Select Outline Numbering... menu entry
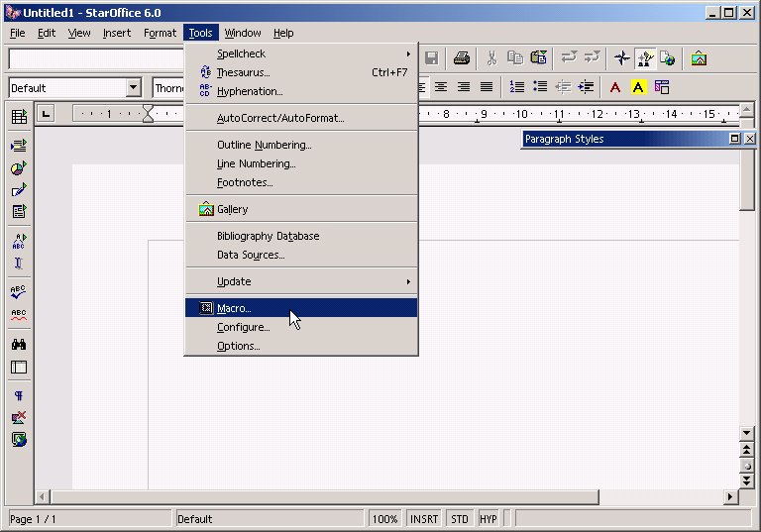 click(301, 145)
